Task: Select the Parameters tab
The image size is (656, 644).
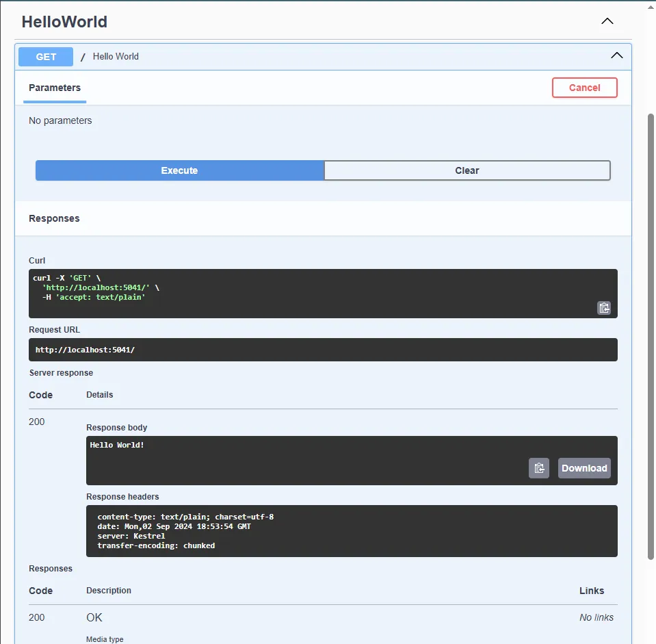Action: click(x=55, y=88)
